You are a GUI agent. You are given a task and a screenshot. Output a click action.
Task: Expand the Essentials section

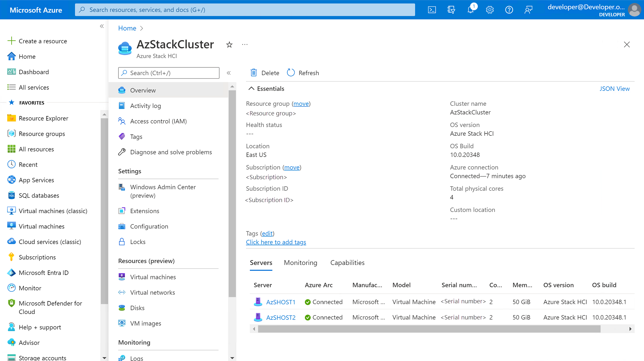(251, 89)
